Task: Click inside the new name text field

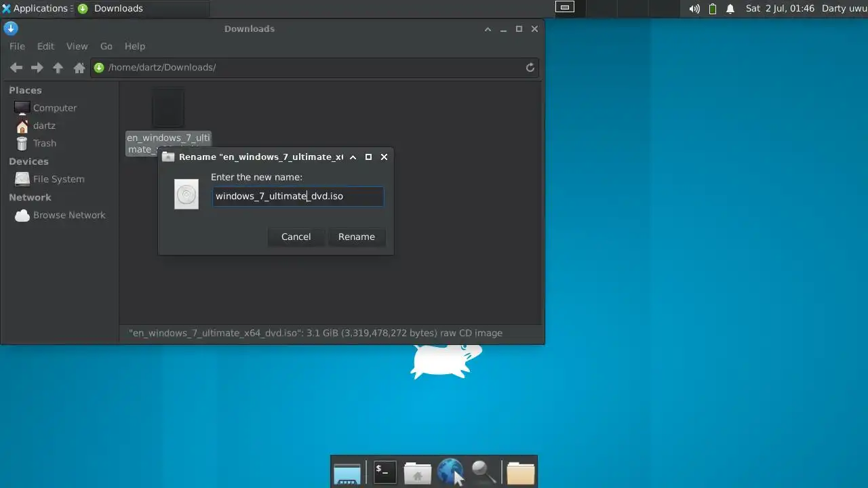Action: coord(298,196)
